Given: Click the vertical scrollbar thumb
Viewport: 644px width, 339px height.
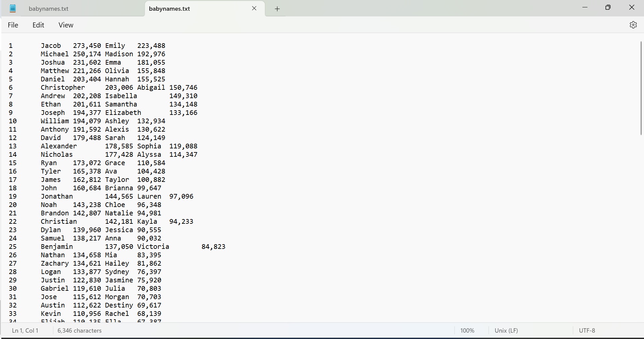Looking at the screenshot, I should (x=641, y=88).
